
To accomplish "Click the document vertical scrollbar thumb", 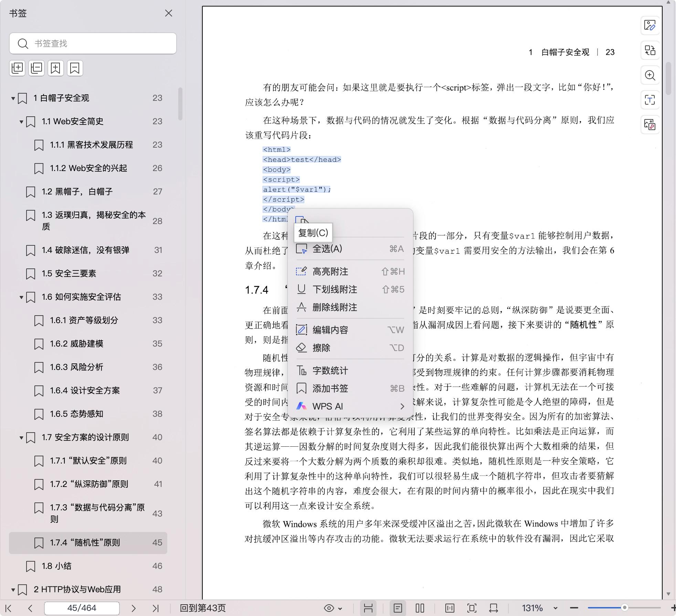I will [x=668, y=78].
